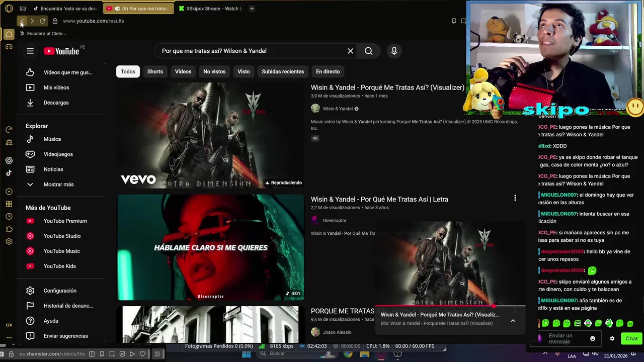Reload the page with refresh icon
This screenshot has width=644, height=362.
[42, 21]
